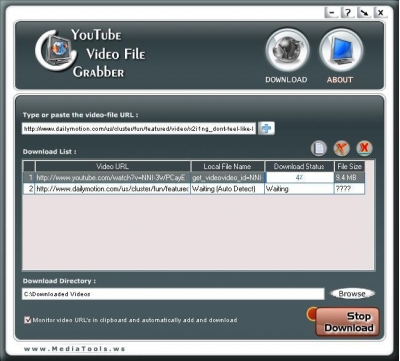Click the blank page list icon

[319, 148]
